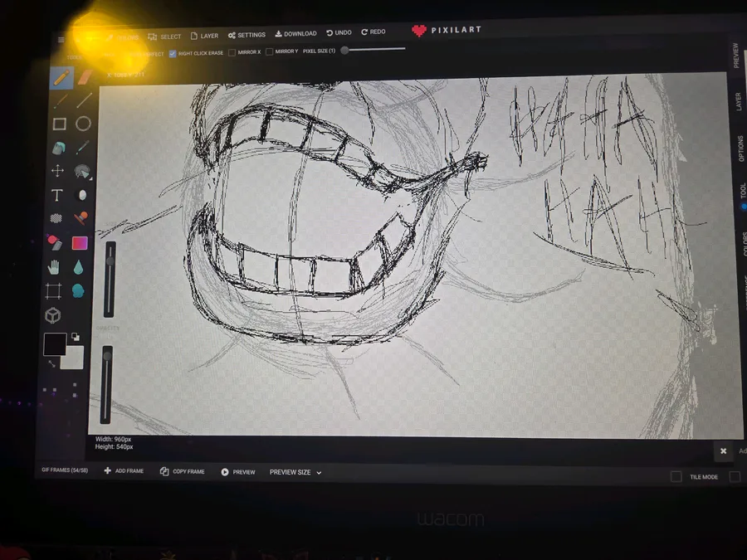Viewport: 747px width, 560px height.
Task: Add a new GIF frame
Action: coord(124,470)
